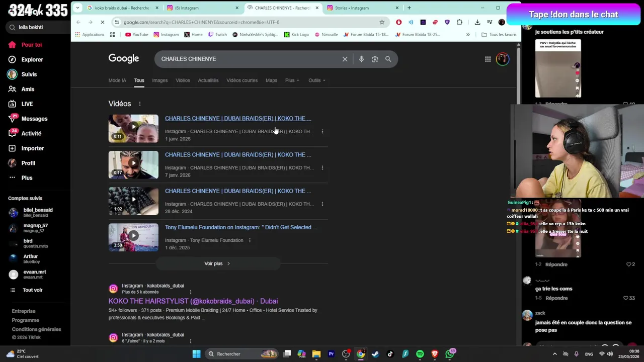Open new Chrome tab with plus button

click(409, 8)
